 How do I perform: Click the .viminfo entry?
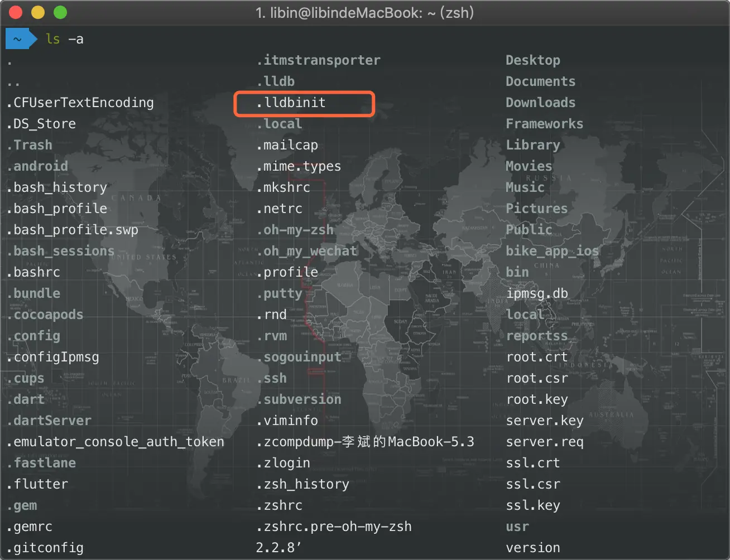coord(287,421)
